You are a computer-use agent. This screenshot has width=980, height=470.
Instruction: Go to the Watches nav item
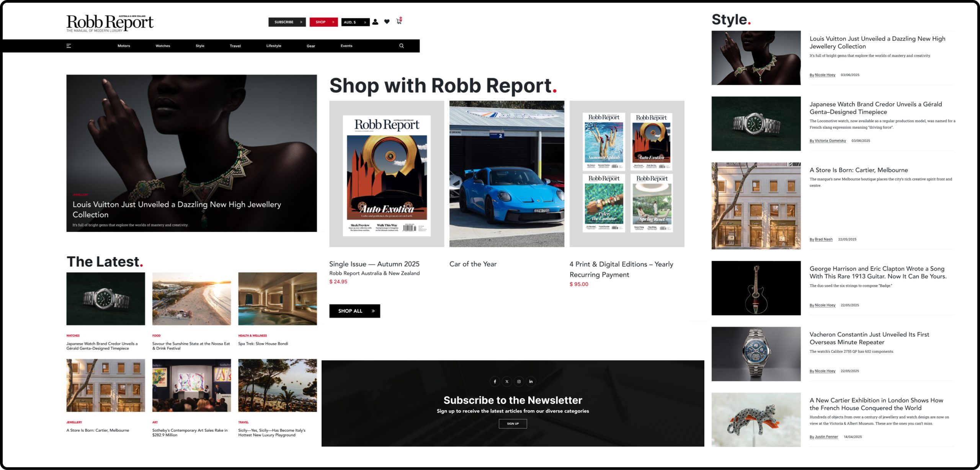click(163, 46)
